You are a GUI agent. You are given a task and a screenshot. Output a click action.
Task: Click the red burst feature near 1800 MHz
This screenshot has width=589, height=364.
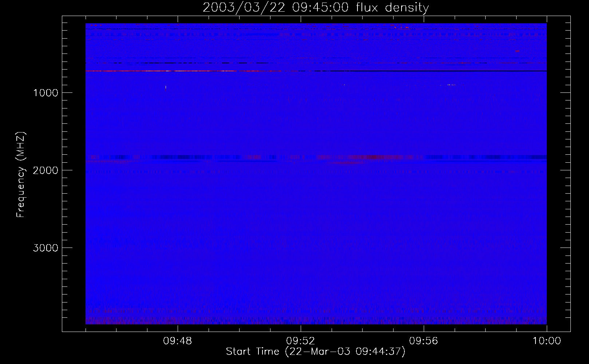(377, 157)
